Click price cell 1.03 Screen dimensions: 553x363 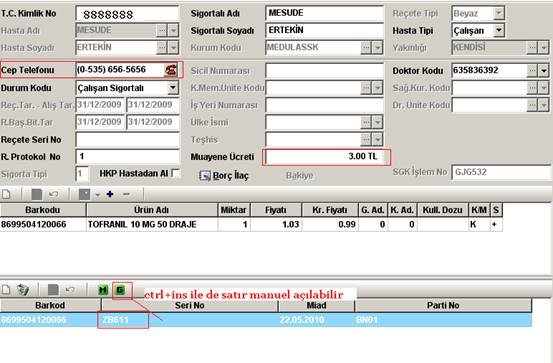pos(276,224)
